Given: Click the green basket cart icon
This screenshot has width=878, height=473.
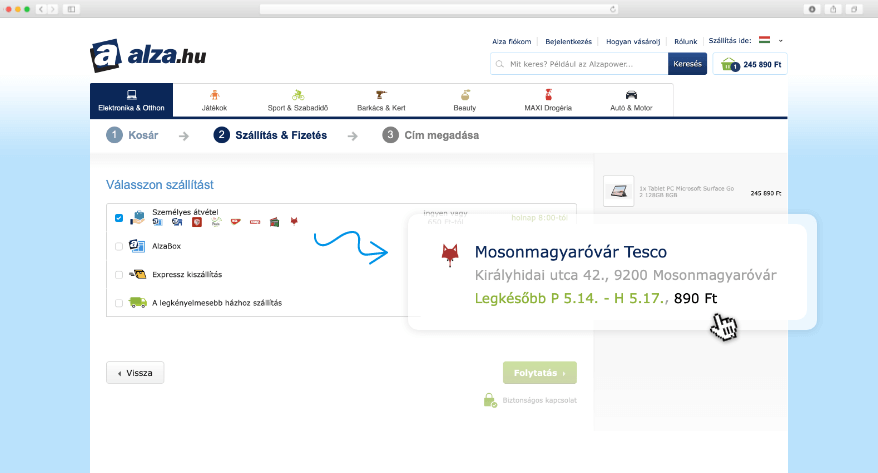Looking at the screenshot, I should tap(729, 64).
